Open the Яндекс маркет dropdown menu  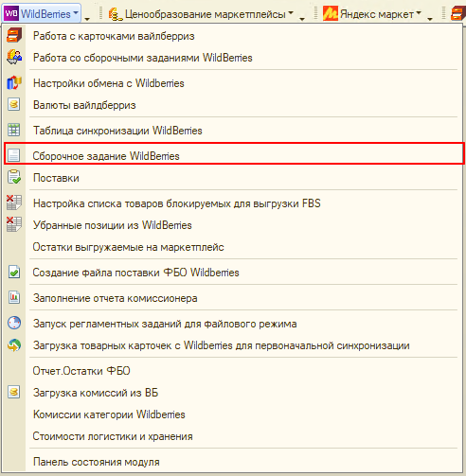372,14
